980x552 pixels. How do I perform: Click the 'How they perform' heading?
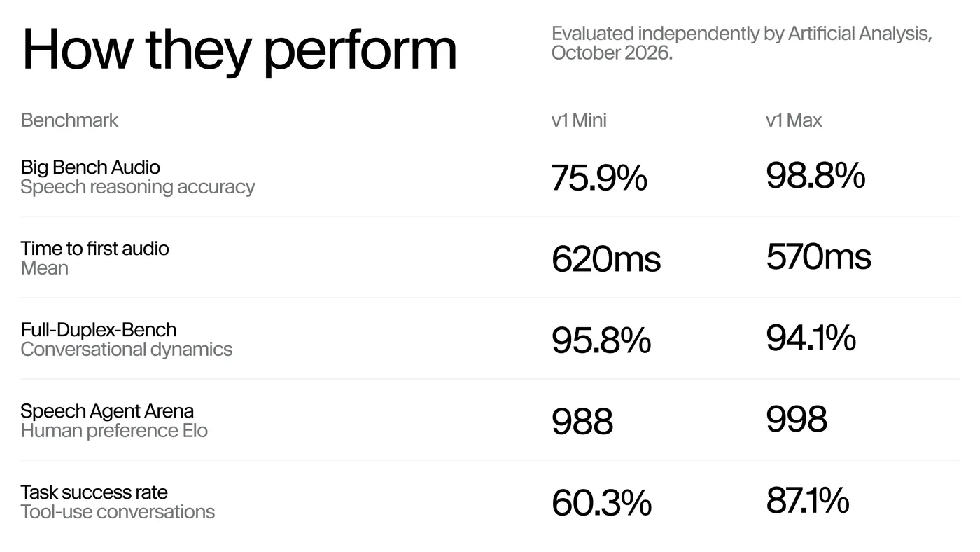coord(239,51)
